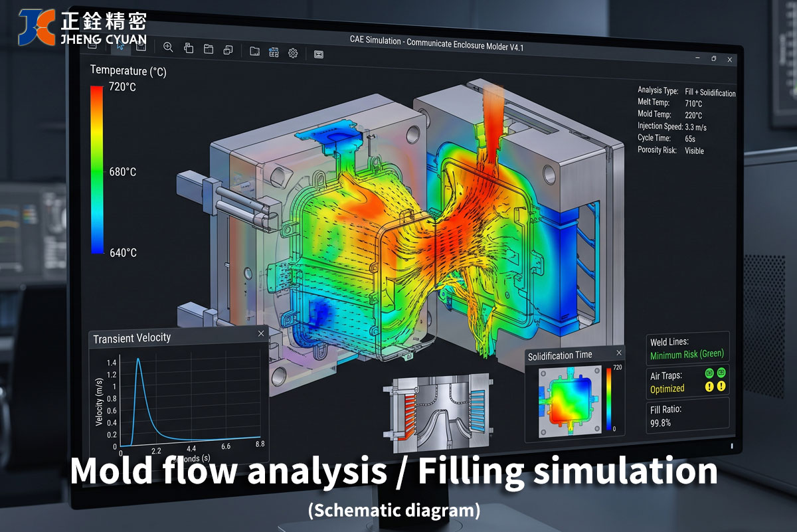Click right green Air Traps camera icon
This screenshot has width=797, height=532.
(721, 373)
